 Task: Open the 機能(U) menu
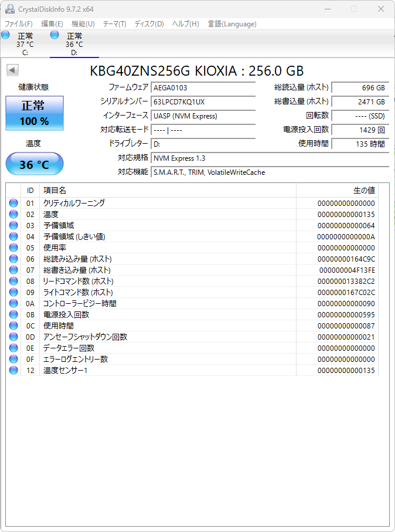pos(83,24)
